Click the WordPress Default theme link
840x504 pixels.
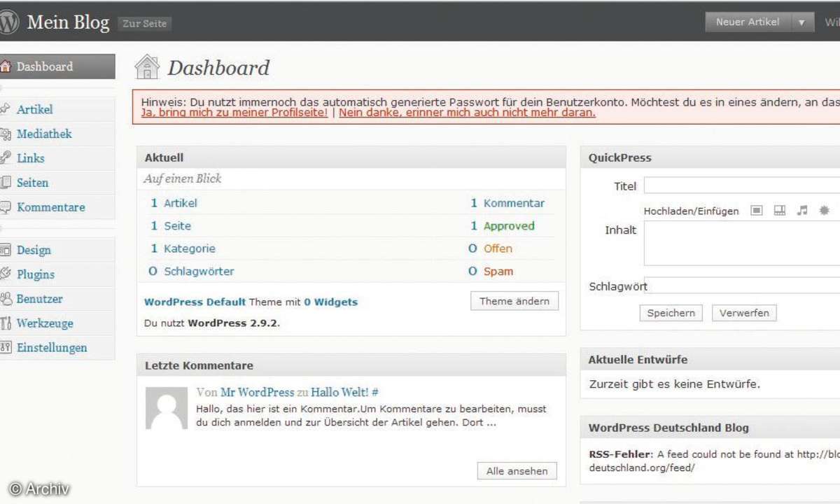point(195,302)
